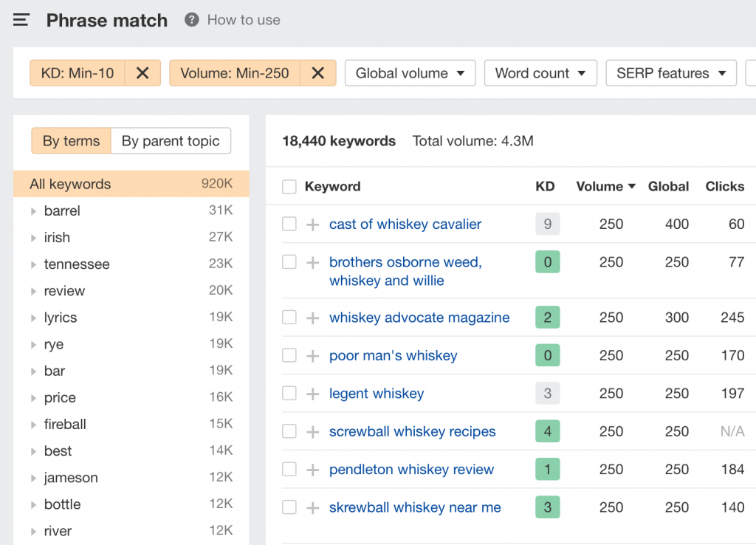The image size is (756, 545).
Task: Expand the 'rye' term group
Action: 33,345
